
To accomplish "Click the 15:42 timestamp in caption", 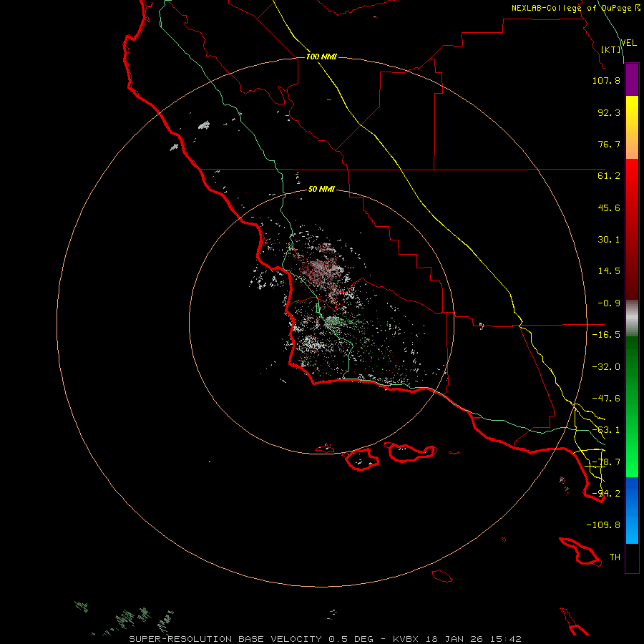I will 506,639.
